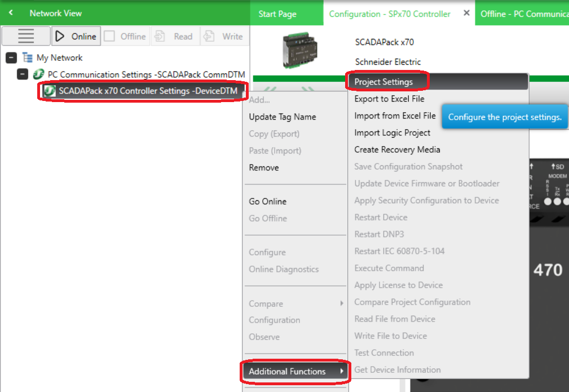Click Compare Project Configuration entry

click(x=438, y=302)
